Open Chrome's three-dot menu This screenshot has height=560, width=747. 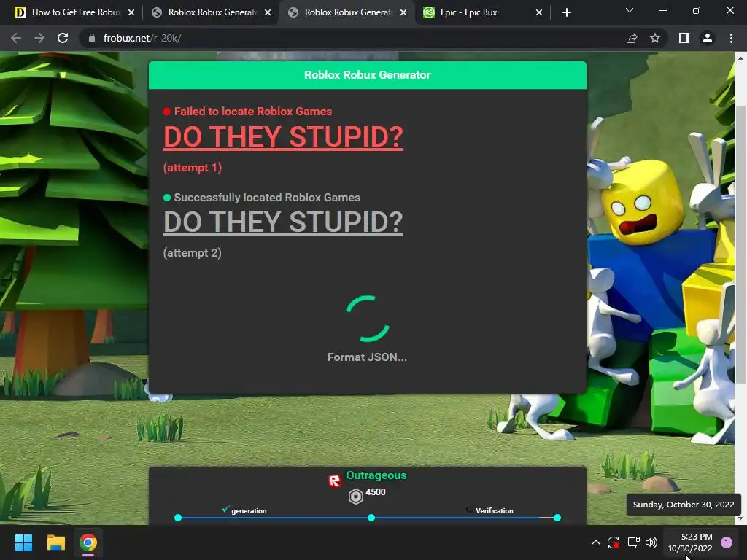click(x=731, y=38)
